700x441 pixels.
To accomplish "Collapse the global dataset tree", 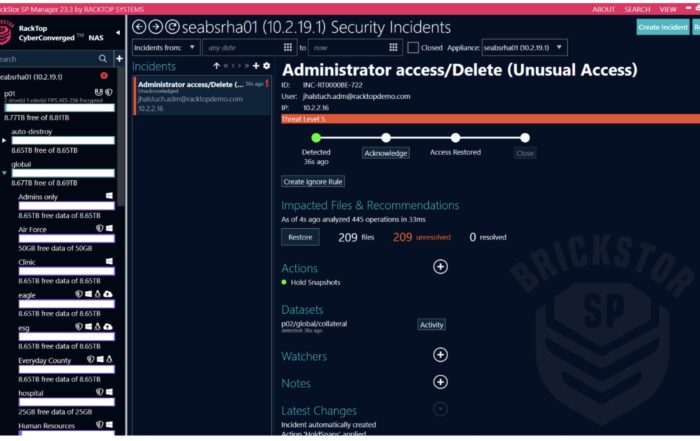I will point(4,173).
